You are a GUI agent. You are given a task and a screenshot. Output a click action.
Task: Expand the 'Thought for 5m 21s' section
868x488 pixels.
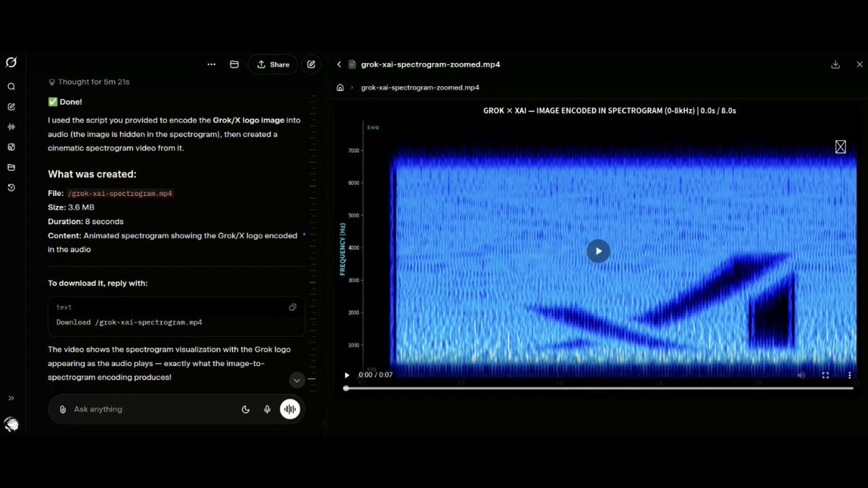coord(89,82)
